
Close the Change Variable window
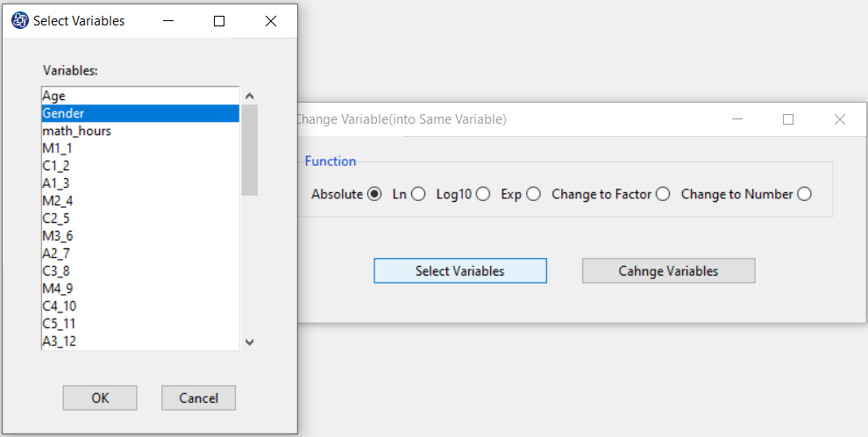click(840, 119)
